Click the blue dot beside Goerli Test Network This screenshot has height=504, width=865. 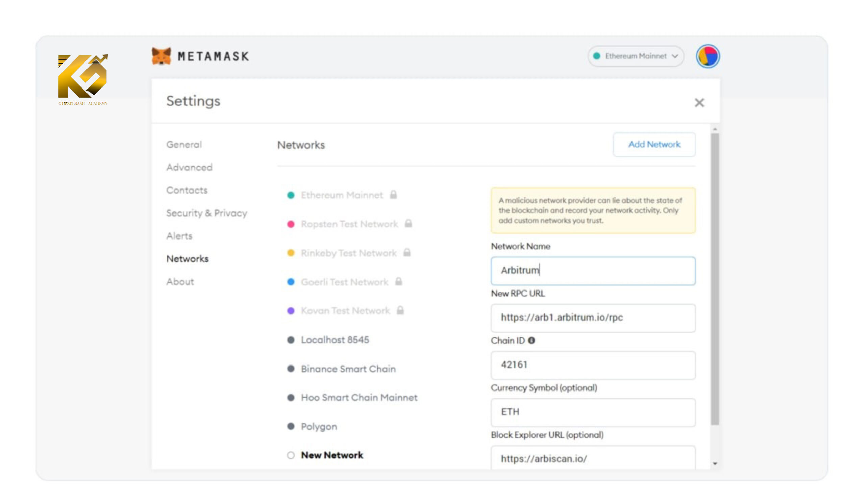tap(291, 282)
